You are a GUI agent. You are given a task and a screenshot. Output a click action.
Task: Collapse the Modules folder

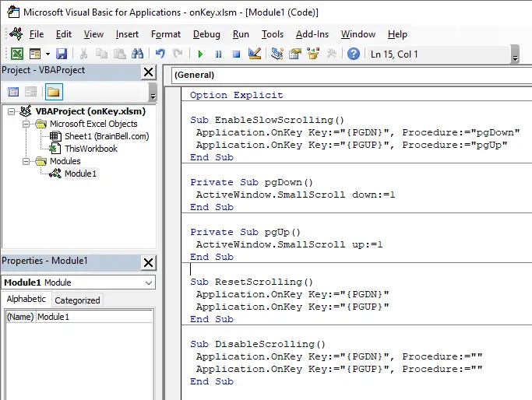pyautogui.click(x=26, y=161)
